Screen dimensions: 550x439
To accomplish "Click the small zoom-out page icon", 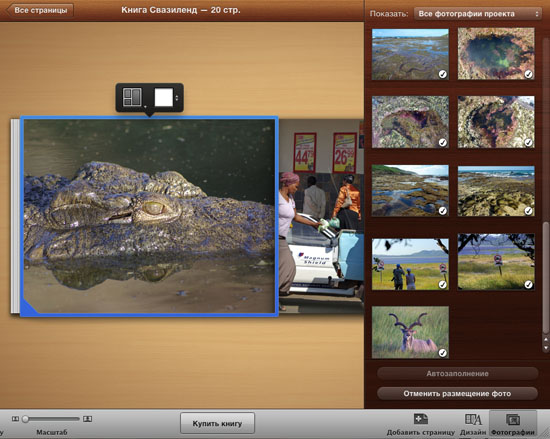I will 15,419.
